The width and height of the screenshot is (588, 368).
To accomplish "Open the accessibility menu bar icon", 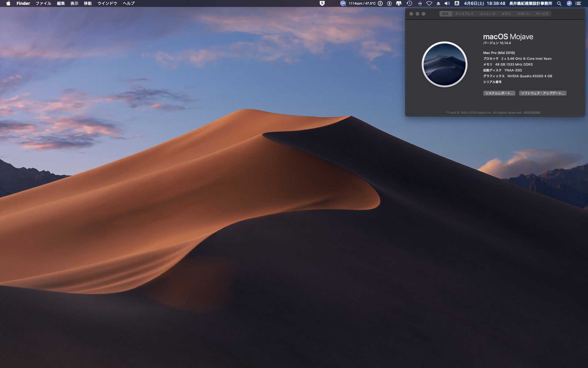I will (389, 3).
